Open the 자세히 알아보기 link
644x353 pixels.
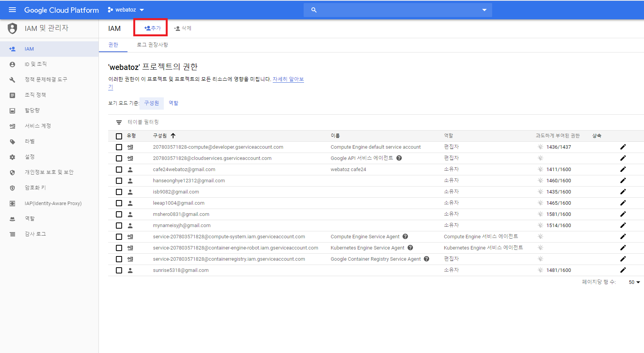[x=288, y=79]
